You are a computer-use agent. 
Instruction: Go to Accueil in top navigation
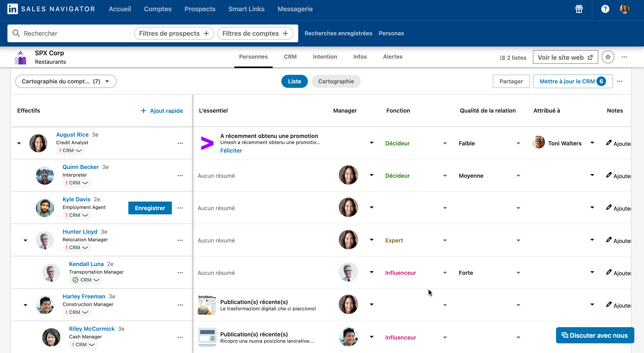pos(120,9)
